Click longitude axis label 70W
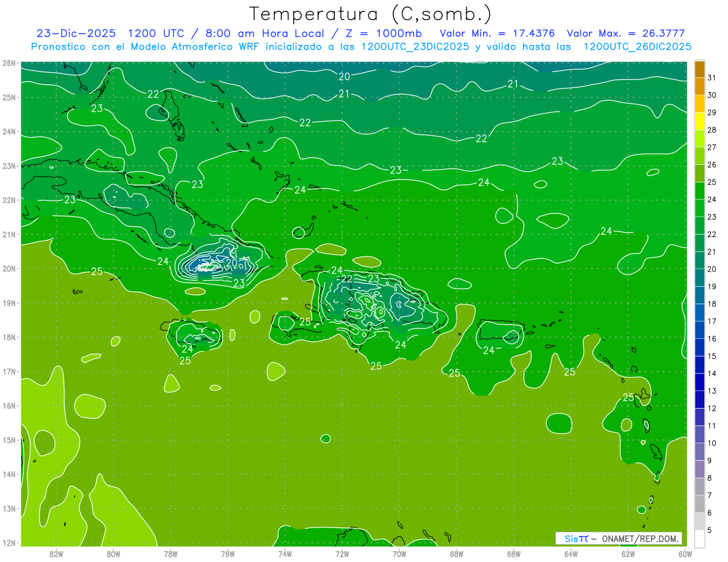Screen dimensions: 728x562 pyautogui.click(x=399, y=554)
